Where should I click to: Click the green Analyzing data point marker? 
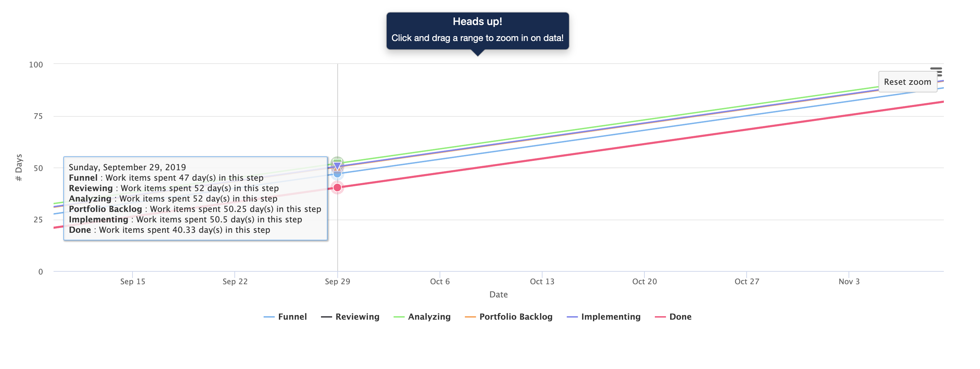[x=337, y=161]
